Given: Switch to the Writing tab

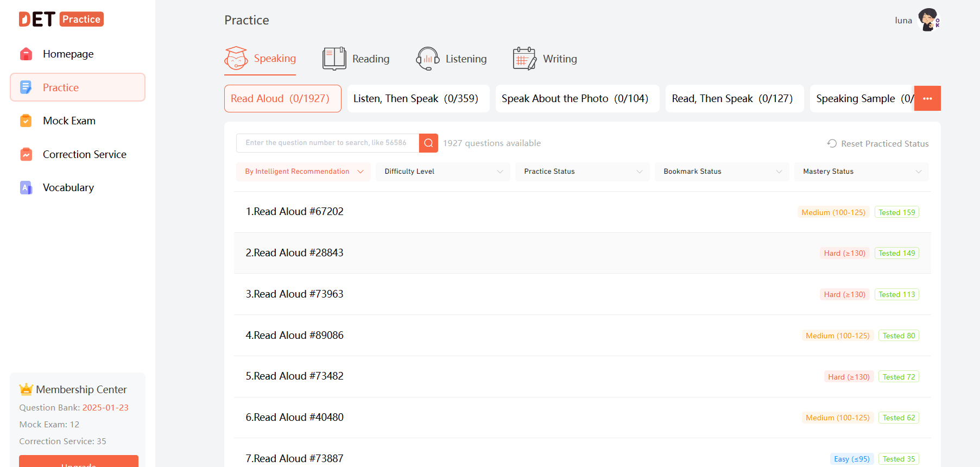Looking at the screenshot, I should 545,59.
